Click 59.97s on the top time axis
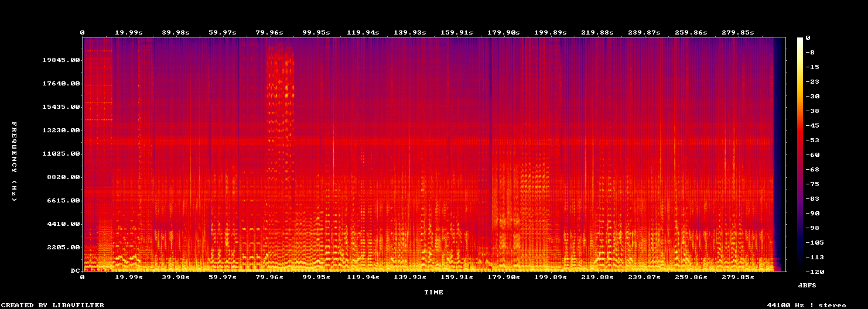 coord(223,33)
